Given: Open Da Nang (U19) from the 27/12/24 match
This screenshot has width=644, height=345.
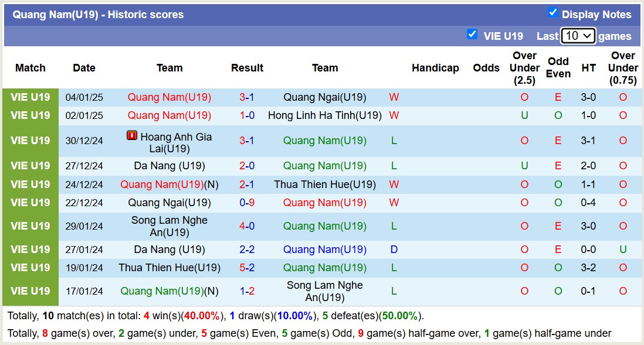Looking at the screenshot, I should coord(169,166).
